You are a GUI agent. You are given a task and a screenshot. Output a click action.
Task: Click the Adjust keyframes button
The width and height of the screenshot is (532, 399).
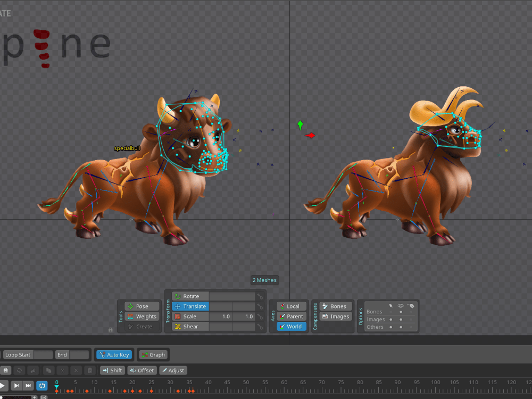click(x=172, y=370)
